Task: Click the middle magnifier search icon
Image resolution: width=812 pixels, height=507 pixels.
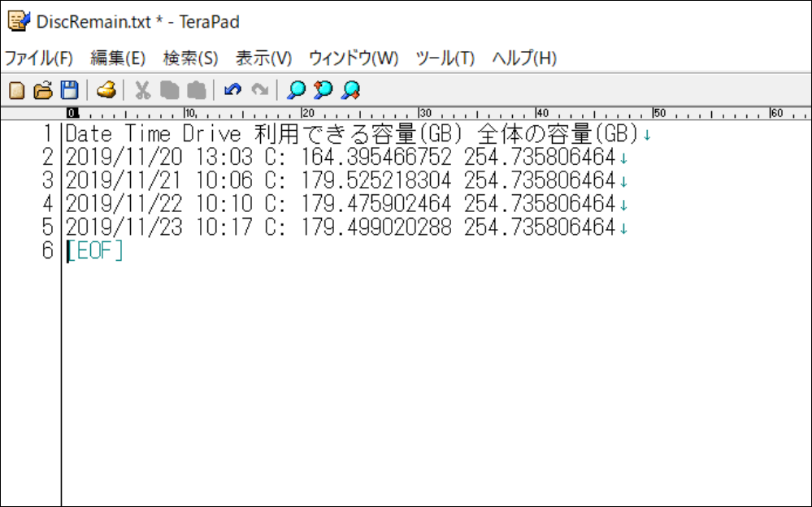Action: (x=323, y=90)
